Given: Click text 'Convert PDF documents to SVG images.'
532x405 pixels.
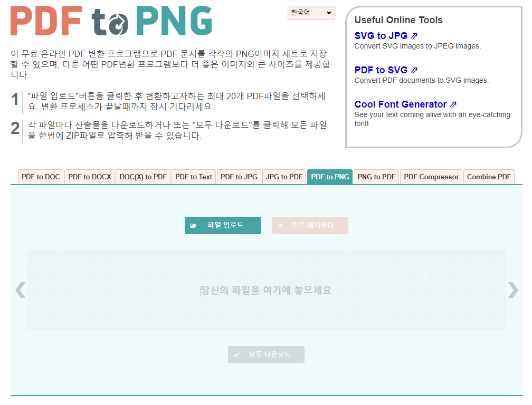Looking at the screenshot, I should click(421, 80).
